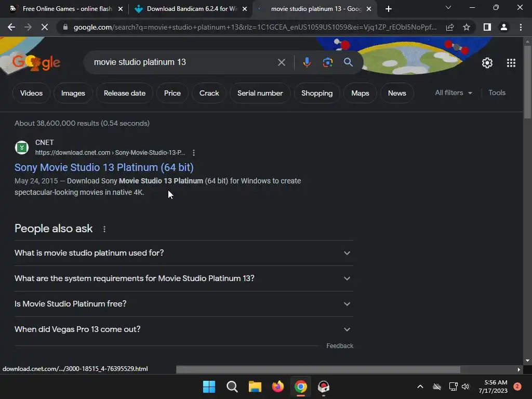The height and width of the screenshot is (399, 532).
Task: Open search Tools
Action: tap(497, 93)
